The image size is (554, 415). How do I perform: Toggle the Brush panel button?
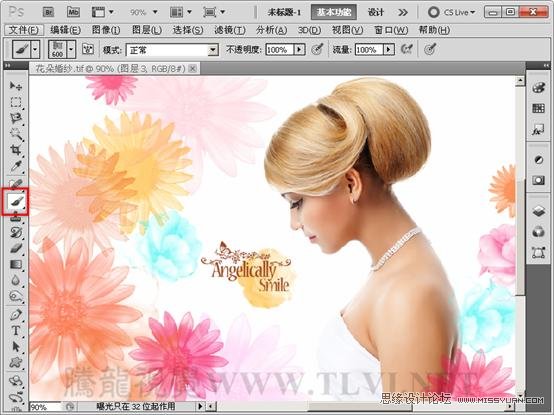pos(88,49)
